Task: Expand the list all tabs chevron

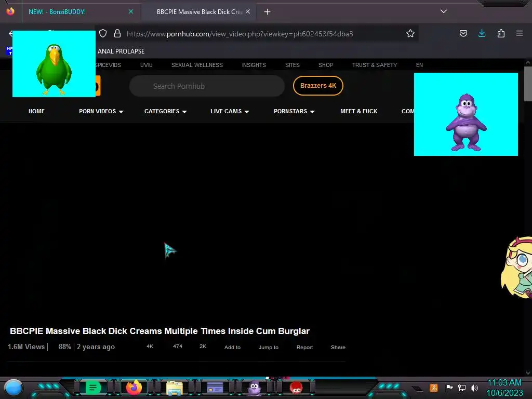Action: pyautogui.click(x=444, y=11)
